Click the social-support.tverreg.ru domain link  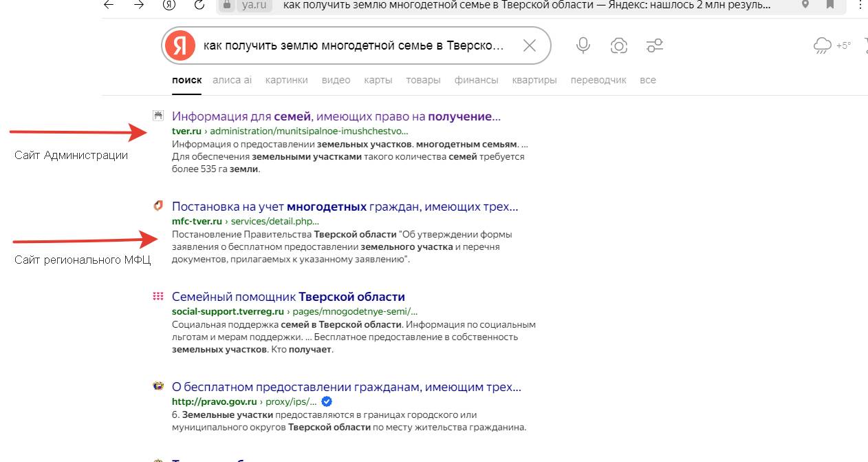[228, 311]
